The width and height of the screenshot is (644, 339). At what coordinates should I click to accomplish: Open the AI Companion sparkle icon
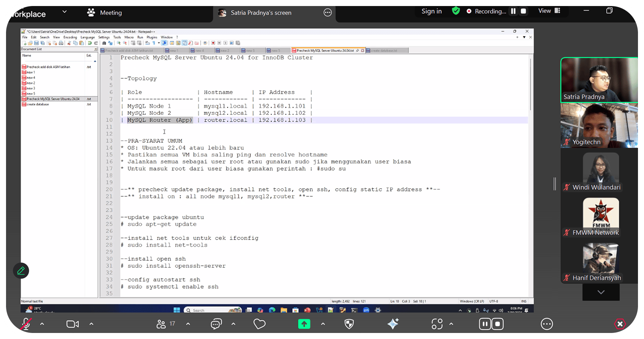tap(393, 324)
